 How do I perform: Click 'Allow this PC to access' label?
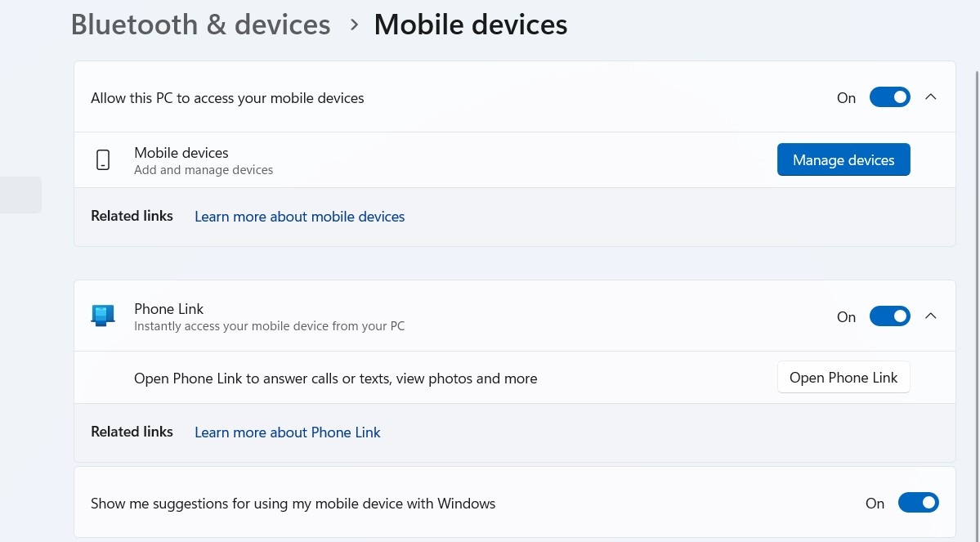pyautogui.click(x=227, y=98)
